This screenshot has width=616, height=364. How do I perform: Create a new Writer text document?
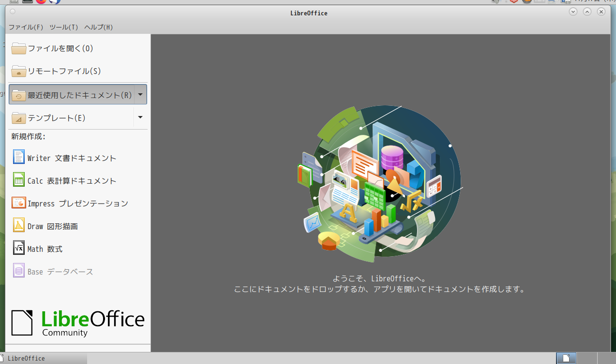(x=65, y=158)
